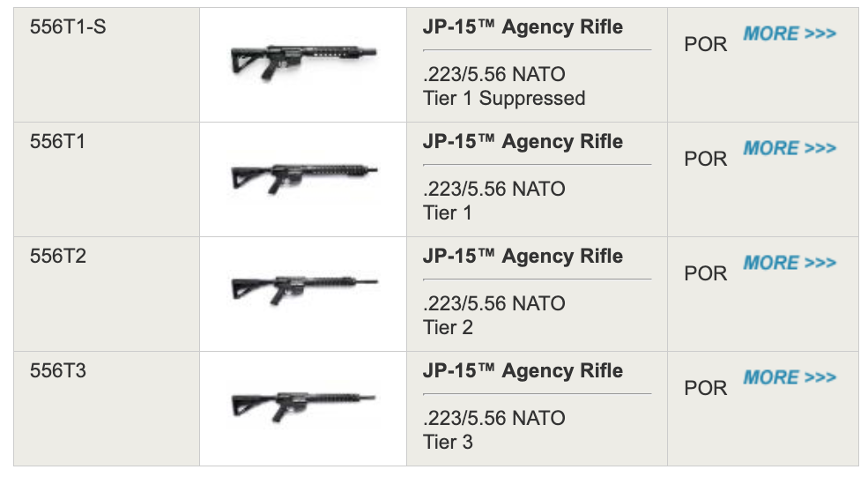This screenshot has width=868, height=477.
Task: Click JP-15 Agency Rifle title above Tier 1 Suppressed
Action: [523, 26]
